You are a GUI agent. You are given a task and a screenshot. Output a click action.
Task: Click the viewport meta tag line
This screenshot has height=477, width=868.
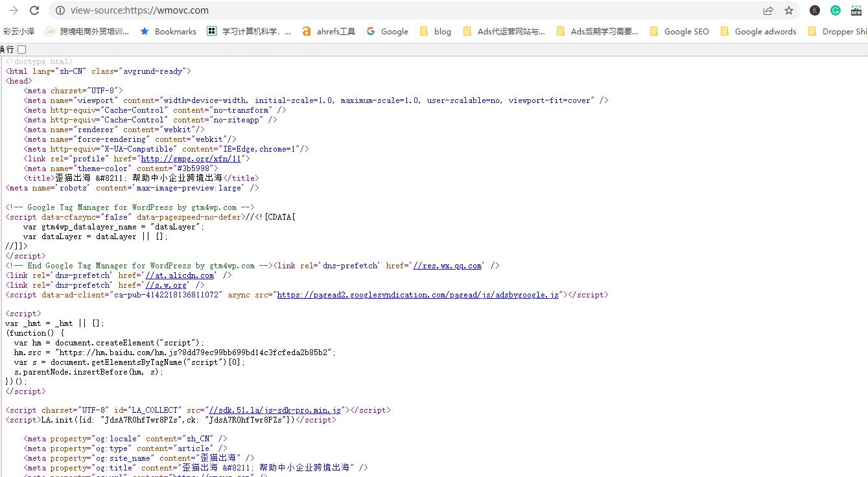tap(316, 100)
